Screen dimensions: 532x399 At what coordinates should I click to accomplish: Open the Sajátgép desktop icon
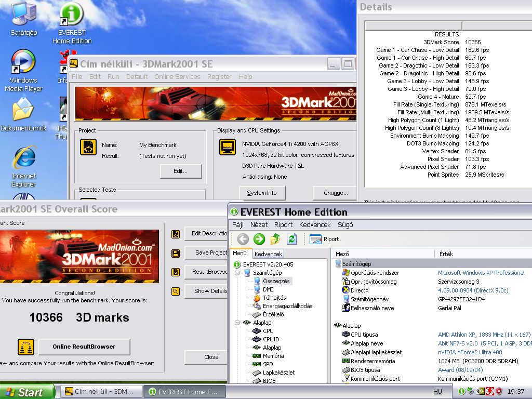(24, 19)
